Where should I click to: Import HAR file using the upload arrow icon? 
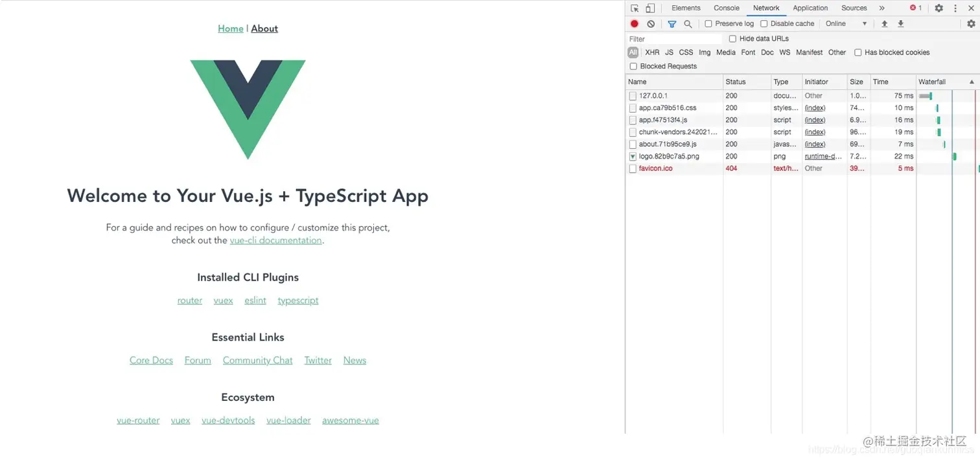coord(884,23)
